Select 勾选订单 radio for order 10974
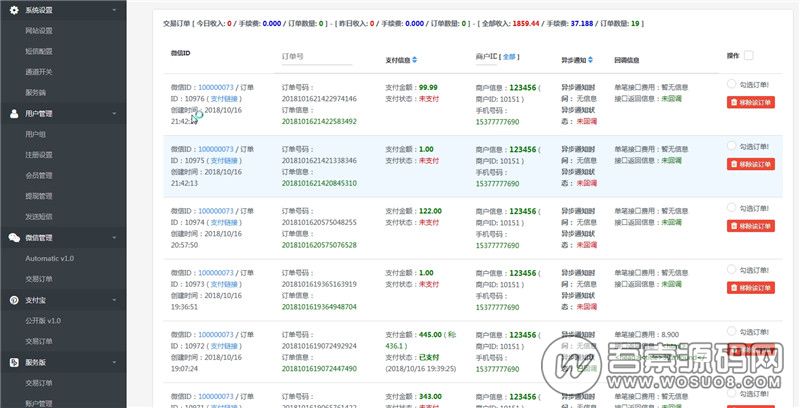 pyautogui.click(x=731, y=210)
